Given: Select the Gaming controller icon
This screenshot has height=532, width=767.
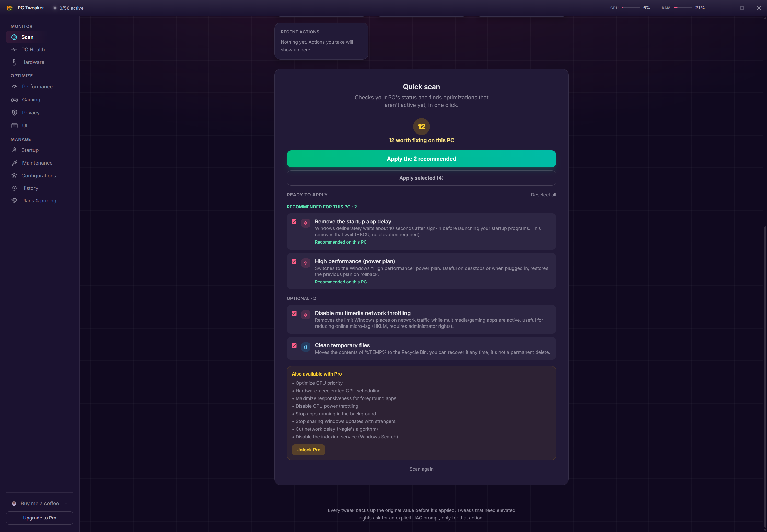Looking at the screenshot, I should pyautogui.click(x=15, y=100).
